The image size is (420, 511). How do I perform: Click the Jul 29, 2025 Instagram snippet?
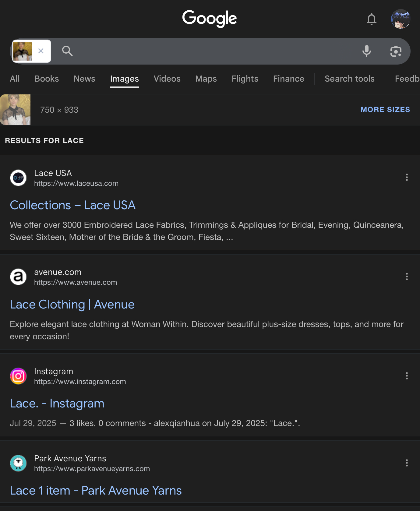pos(155,423)
